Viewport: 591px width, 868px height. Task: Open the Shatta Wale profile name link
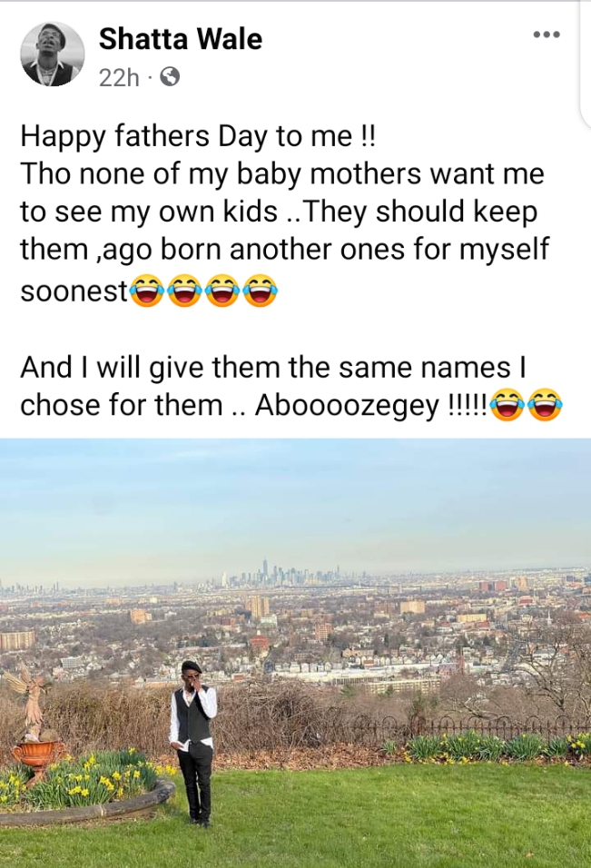181,39
